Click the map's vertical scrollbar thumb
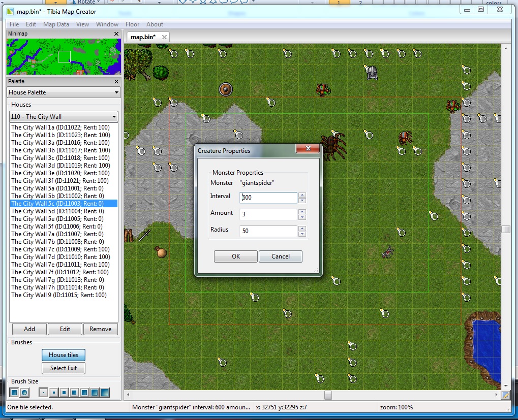This screenshot has width=518, height=420. 505,230
